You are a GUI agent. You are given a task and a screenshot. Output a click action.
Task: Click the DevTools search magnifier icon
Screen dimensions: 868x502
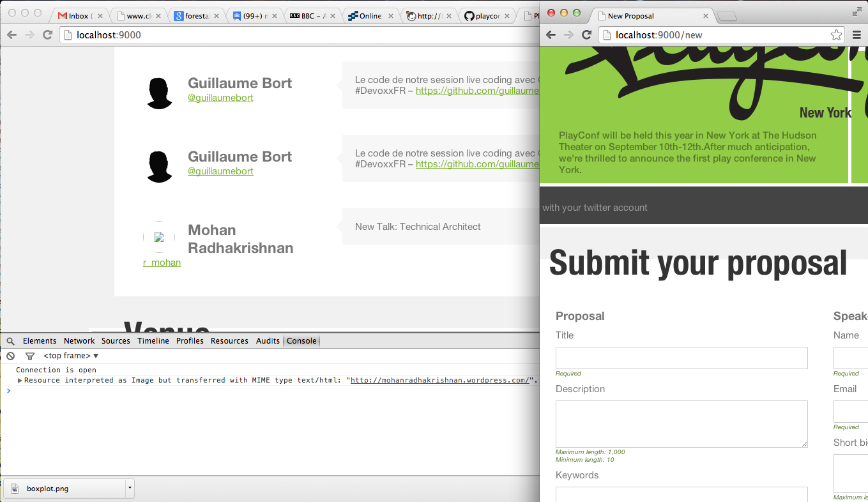[x=10, y=341]
